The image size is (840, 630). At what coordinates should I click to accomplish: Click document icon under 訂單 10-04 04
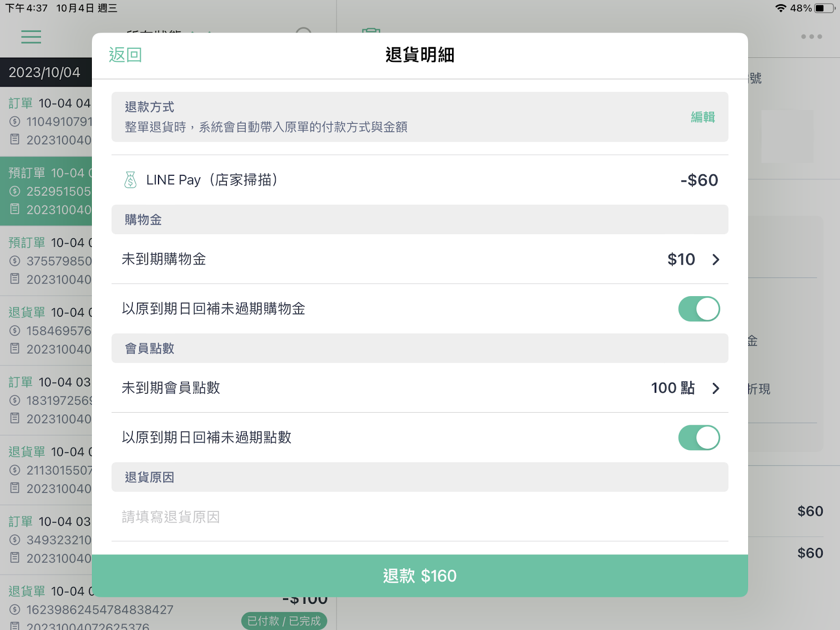[x=15, y=140]
